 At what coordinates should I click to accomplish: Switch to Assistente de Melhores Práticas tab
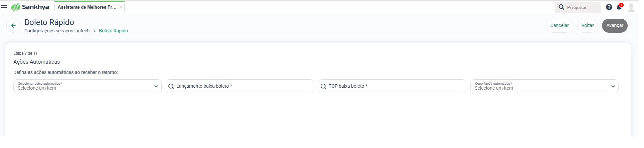tap(87, 7)
